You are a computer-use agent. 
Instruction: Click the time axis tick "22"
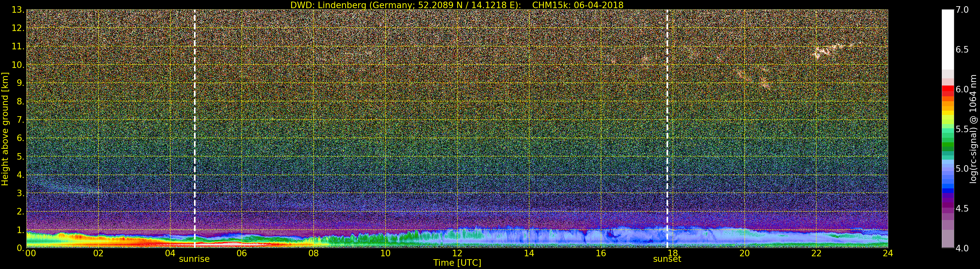pos(816,253)
